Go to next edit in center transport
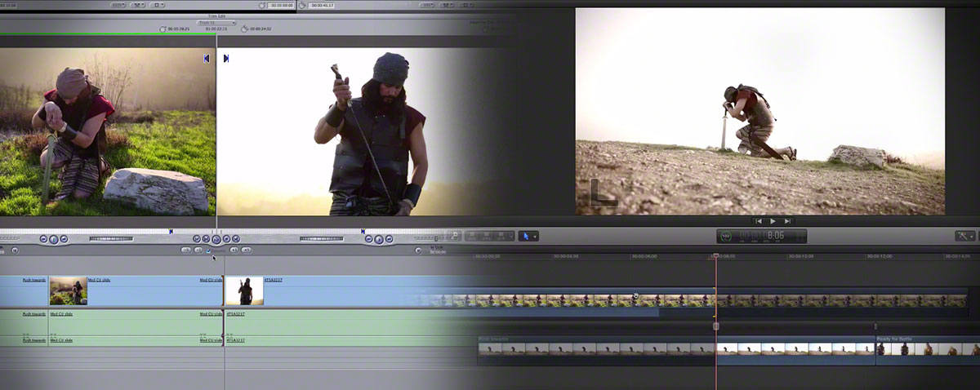The image size is (980, 390). pyautogui.click(x=236, y=239)
